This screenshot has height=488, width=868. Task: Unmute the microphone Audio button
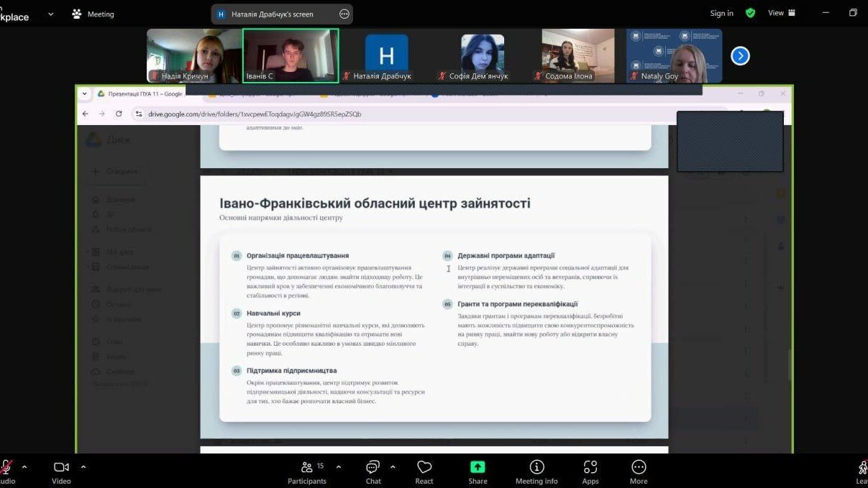(6, 471)
